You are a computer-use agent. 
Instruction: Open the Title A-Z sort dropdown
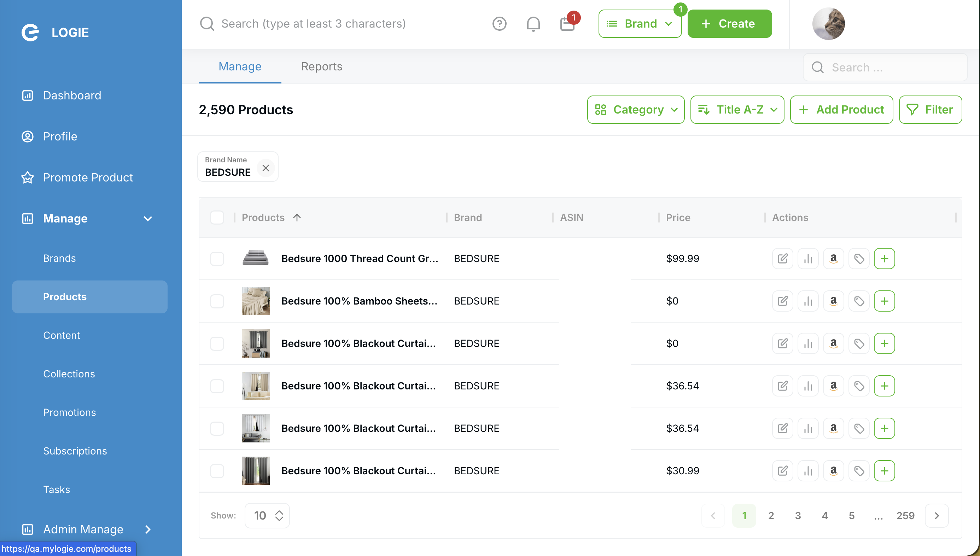737,110
